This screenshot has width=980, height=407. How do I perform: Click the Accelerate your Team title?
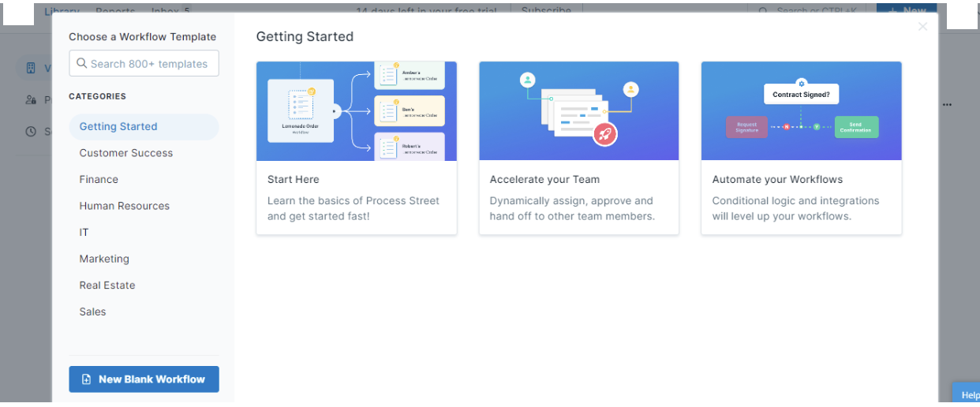(544, 179)
